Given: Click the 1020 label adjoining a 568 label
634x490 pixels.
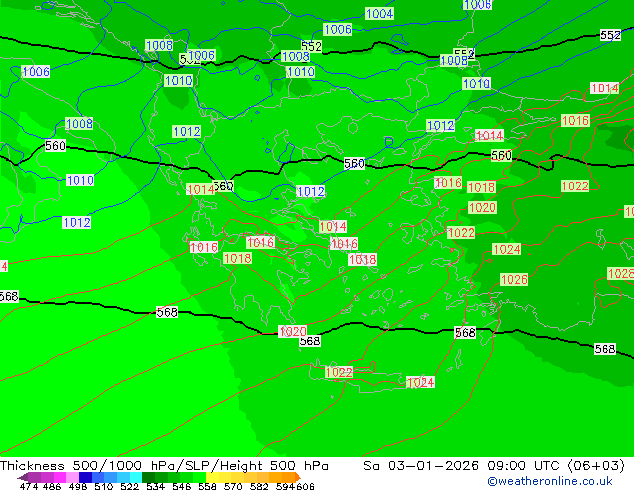Looking at the screenshot, I should [292, 332].
